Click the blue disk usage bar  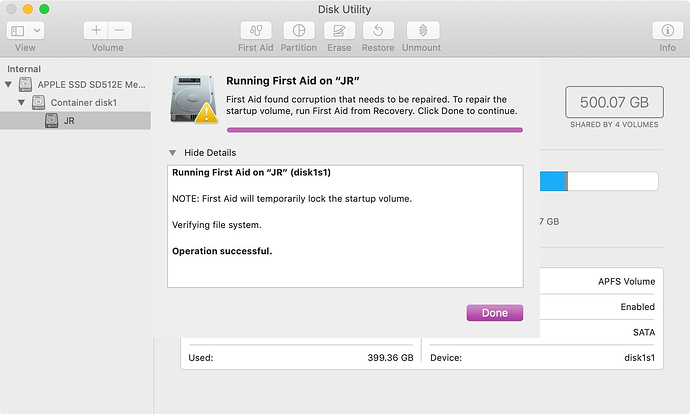pyautogui.click(x=552, y=181)
